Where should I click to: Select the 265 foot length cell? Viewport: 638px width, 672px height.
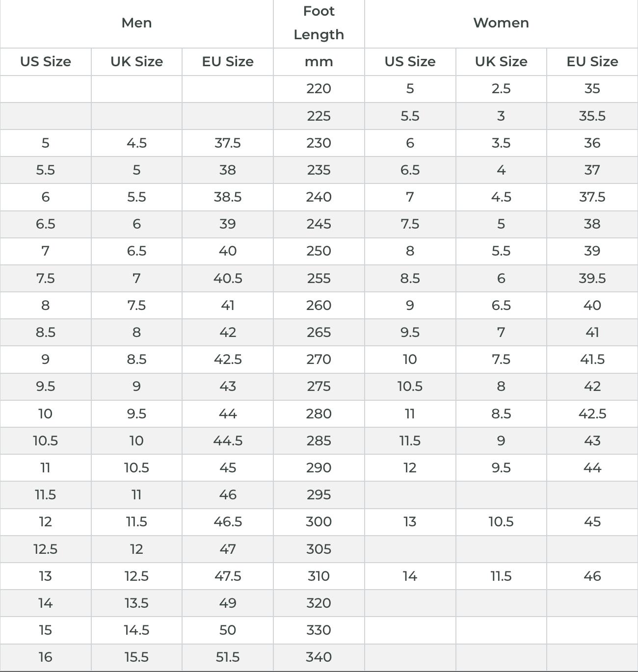coord(319,333)
